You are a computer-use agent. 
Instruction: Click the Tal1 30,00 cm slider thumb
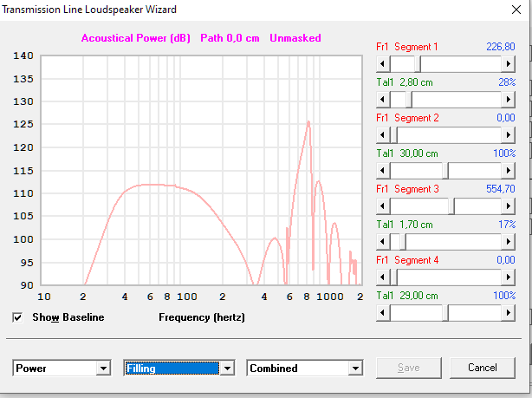click(445, 171)
